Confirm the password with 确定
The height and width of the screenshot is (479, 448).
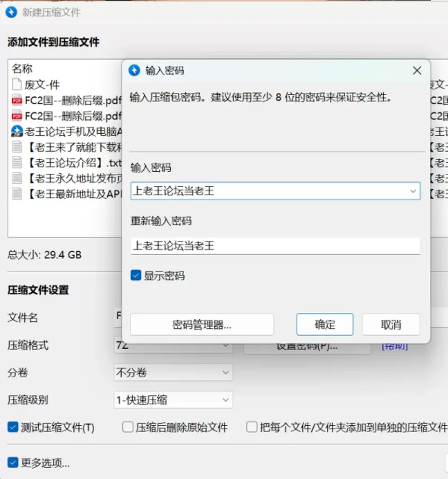coord(325,324)
